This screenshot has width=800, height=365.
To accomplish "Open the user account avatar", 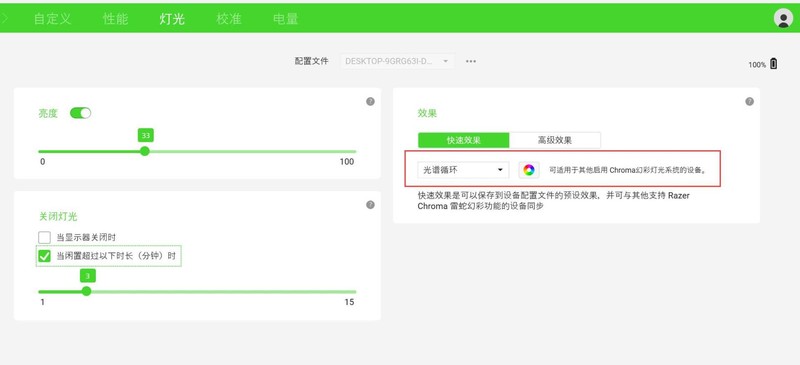I will click(x=783, y=18).
